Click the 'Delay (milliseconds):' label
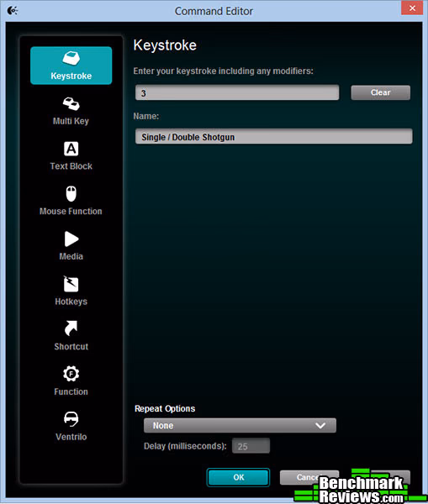Viewport: 428px width, 504px height. click(185, 446)
